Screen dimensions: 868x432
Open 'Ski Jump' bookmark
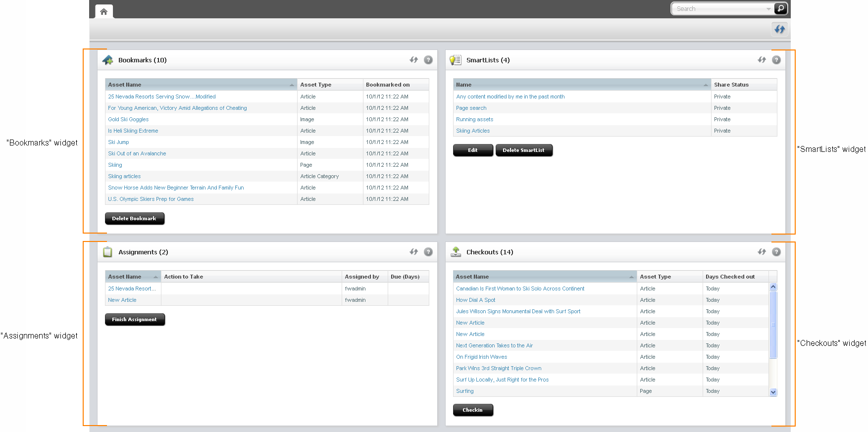click(118, 142)
